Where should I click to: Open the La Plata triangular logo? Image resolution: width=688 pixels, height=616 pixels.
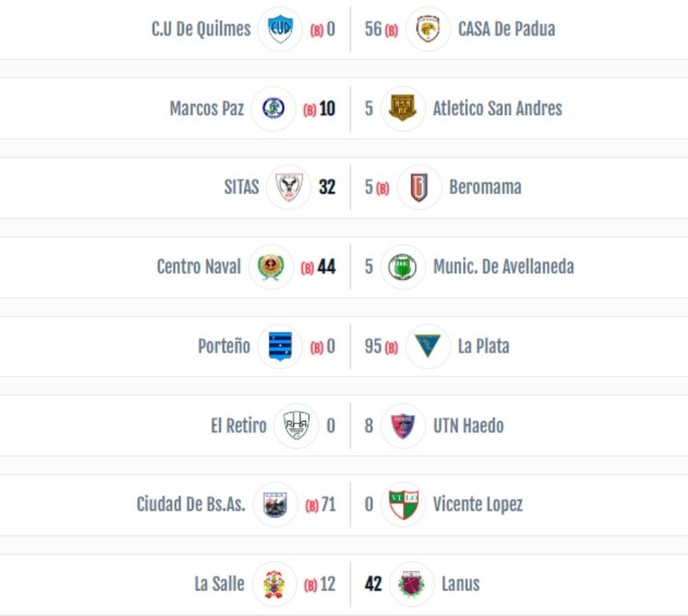(428, 346)
